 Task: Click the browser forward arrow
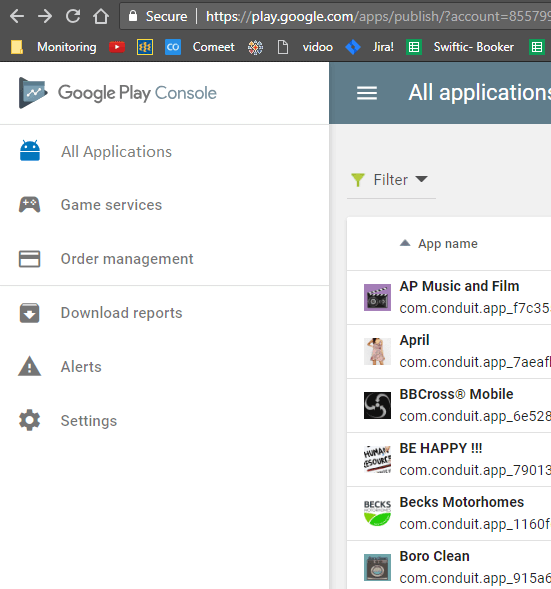coord(45,16)
